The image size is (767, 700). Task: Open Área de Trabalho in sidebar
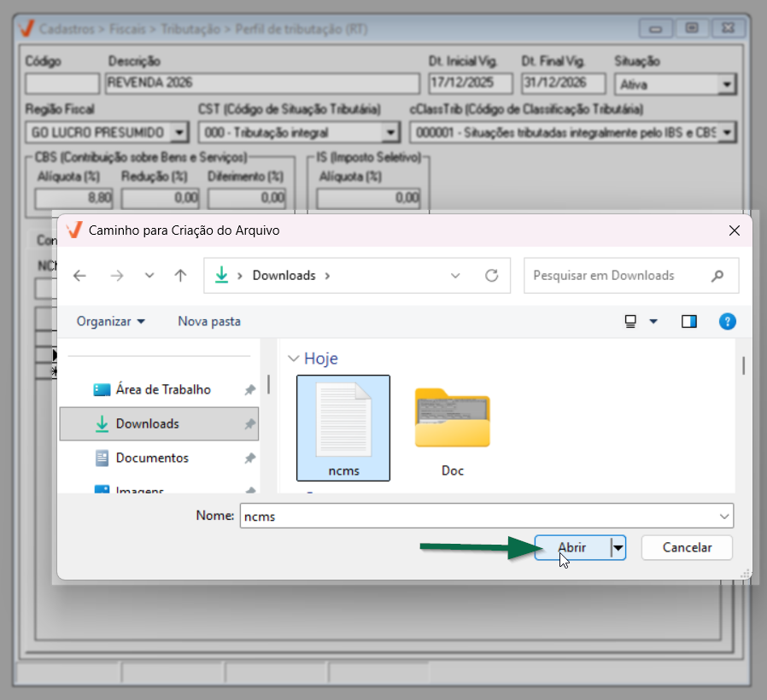pos(159,389)
